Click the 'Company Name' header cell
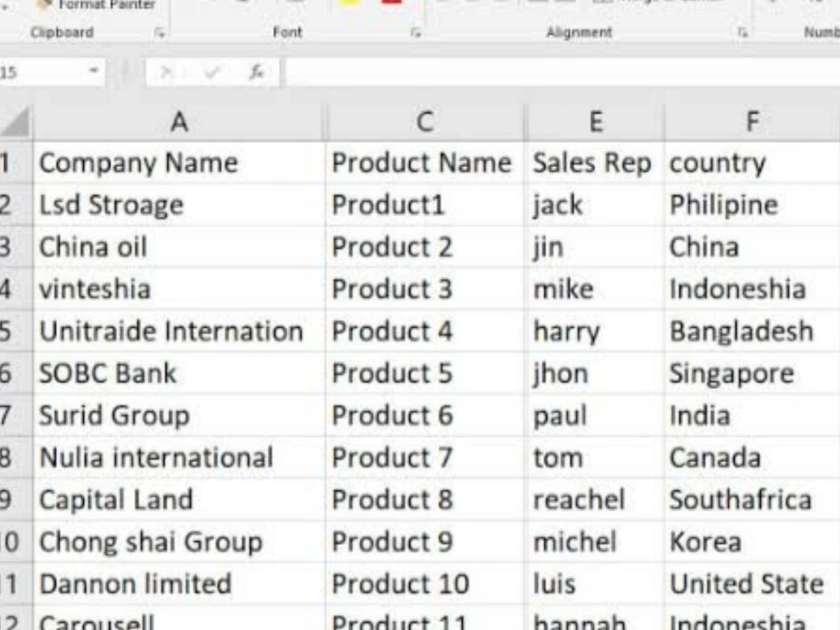Screen dimensions: 840x630 (x=180, y=163)
